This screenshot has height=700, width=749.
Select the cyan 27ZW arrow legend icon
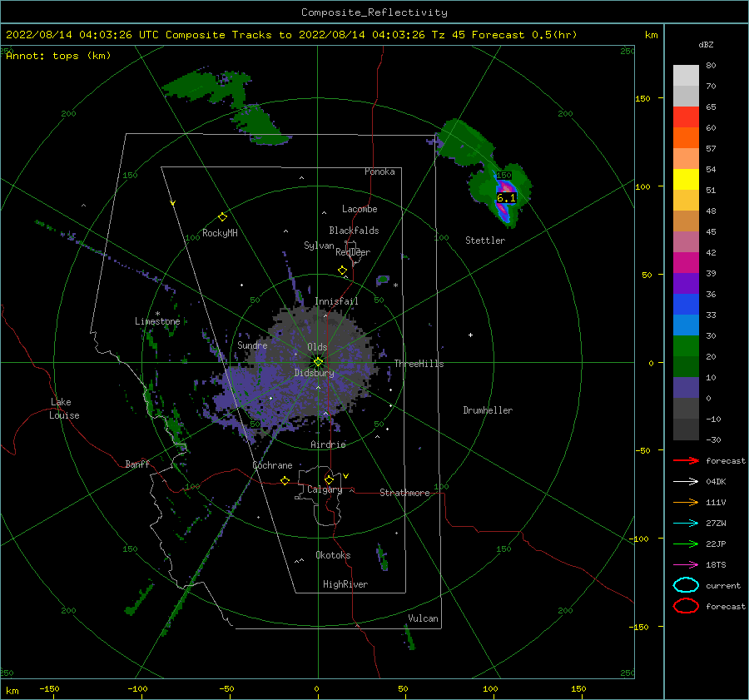coord(686,524)
